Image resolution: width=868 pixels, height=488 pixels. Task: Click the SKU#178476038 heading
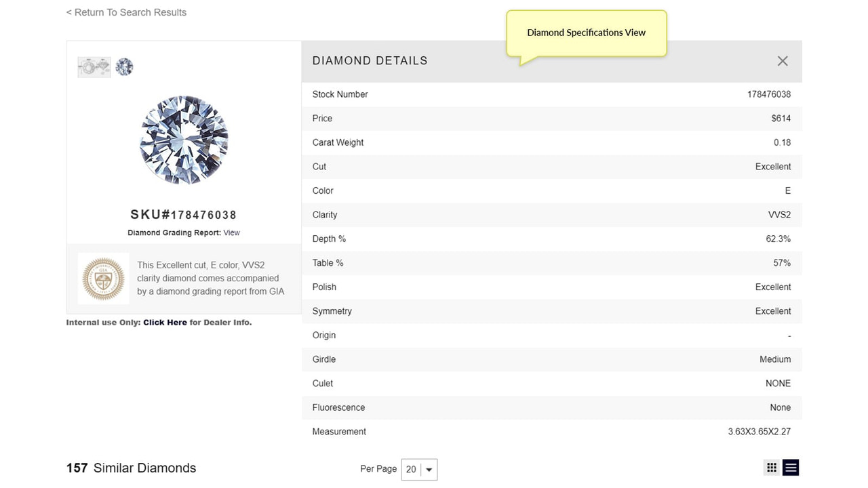click(183, 214)
